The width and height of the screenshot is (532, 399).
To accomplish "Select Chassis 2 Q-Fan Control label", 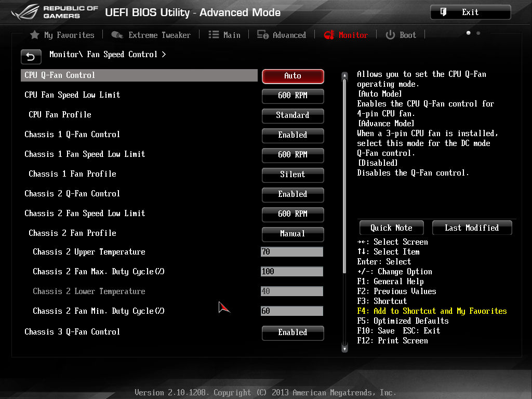I will 72,193.
